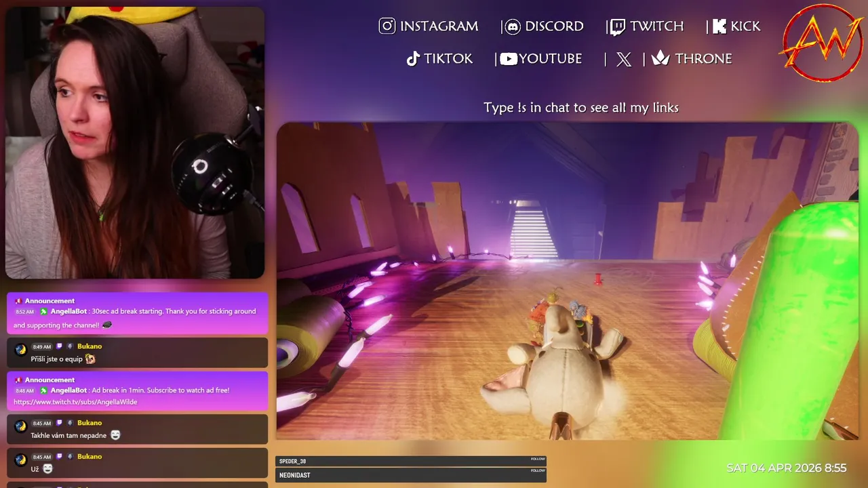868x488 pixels.
Task: Click the TWITCH text label
Action: 656,26
